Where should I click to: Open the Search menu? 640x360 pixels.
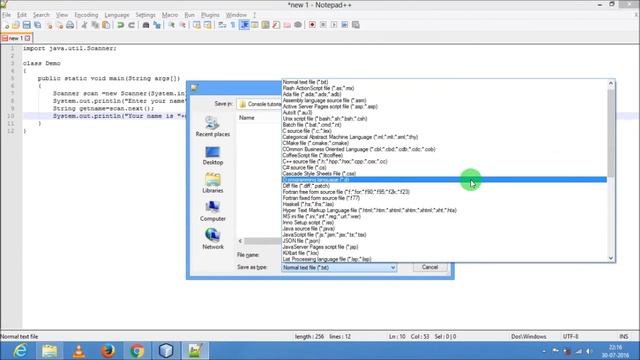pos(41,15)
